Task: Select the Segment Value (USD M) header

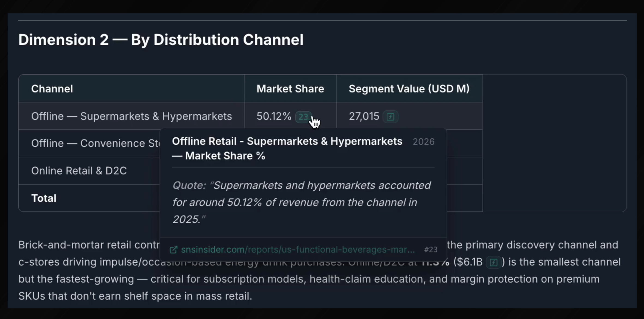Action: [409, 89]
